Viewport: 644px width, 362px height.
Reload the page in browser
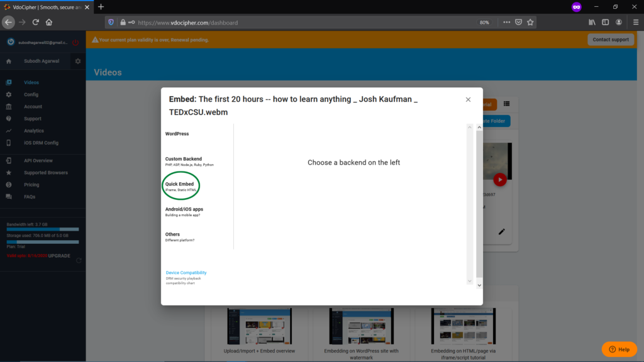[x=36, y=22]
